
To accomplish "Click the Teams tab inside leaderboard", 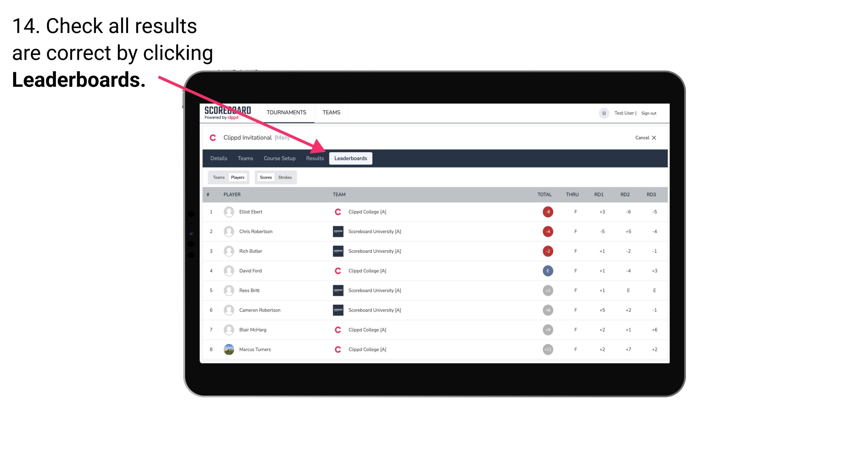I will click(x=218, y=177).
